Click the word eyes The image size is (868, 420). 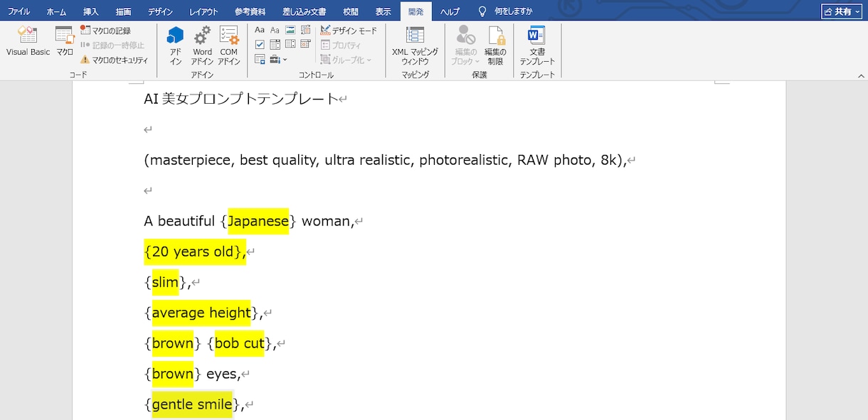click(223, 374)
